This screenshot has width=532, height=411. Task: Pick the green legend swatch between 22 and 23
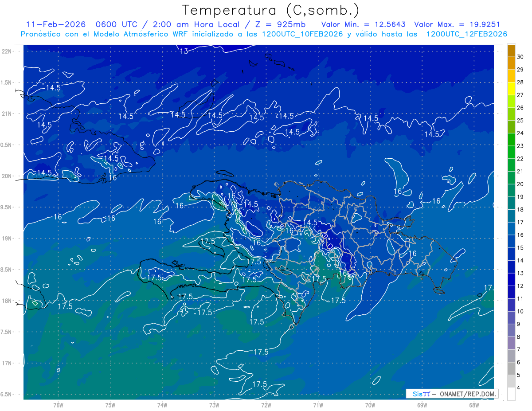pos(511,152)
